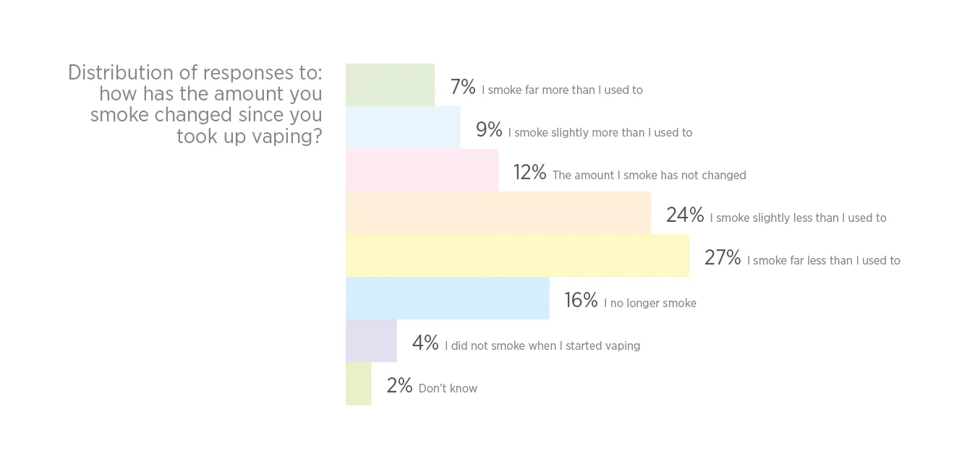Select the "I smoke slightly more" label
980x451 pixels.
point(600,133)
